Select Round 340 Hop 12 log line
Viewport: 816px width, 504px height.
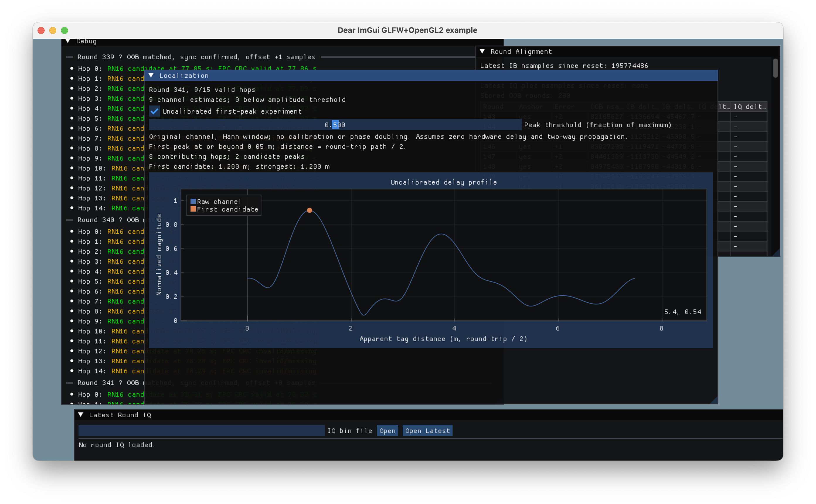tap(111, 351)
